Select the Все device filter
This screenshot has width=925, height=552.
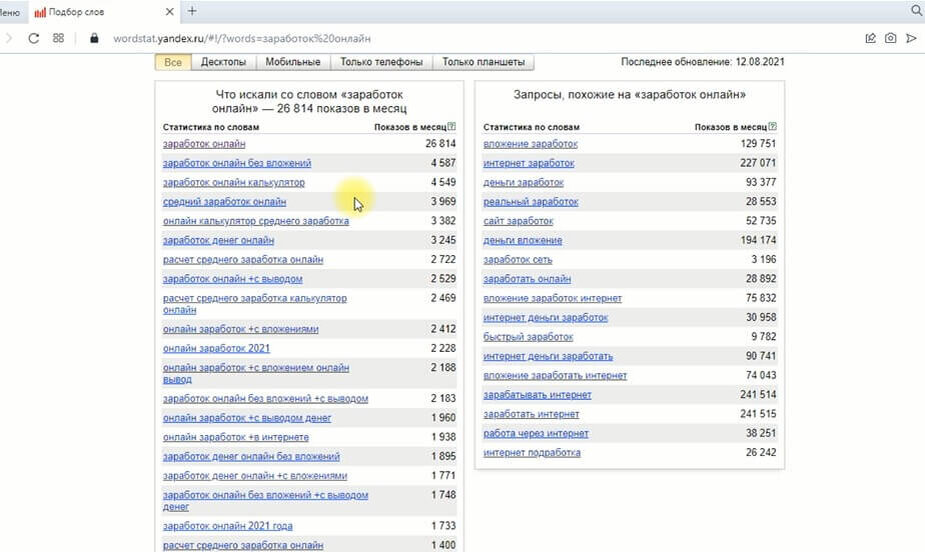point(173,62)
